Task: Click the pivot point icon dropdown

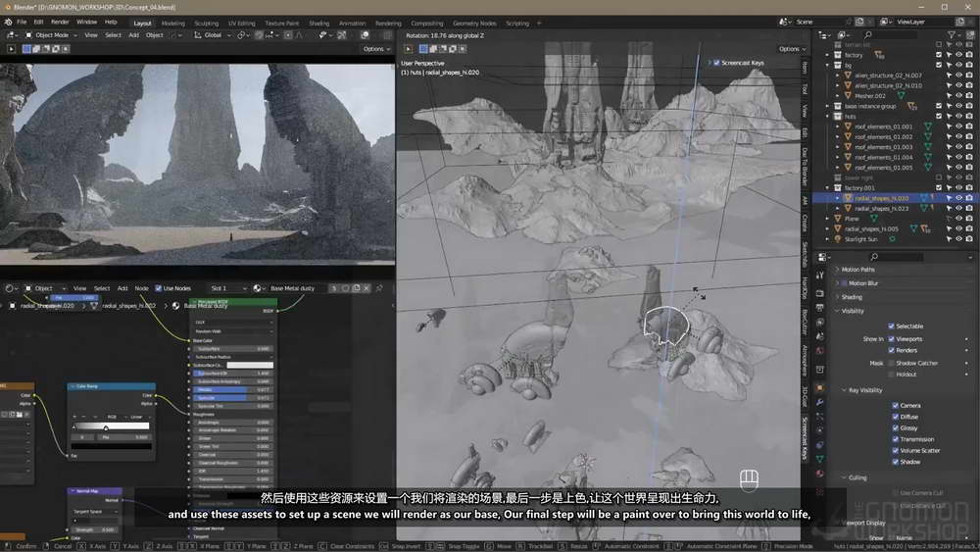Action: [x=242, y=35]
